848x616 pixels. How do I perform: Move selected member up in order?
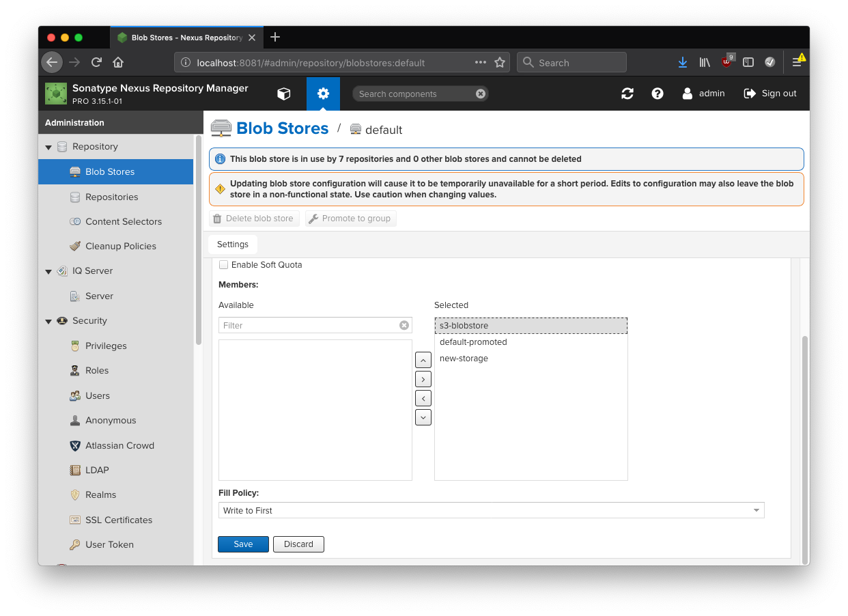click(423, 360)
